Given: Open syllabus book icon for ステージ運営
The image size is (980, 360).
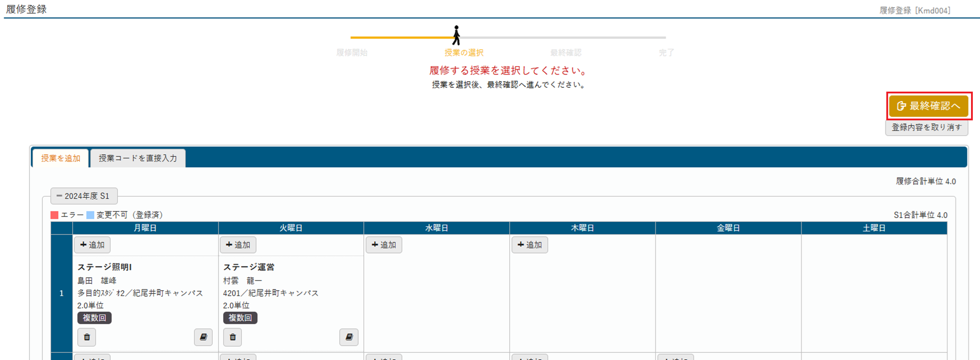Looking at the screenshot, I should click(349, 337).
